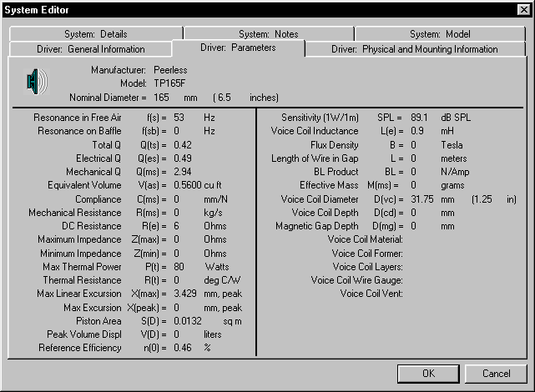Click the Voice Coil Diameter value 31.75

pyautogui.click(x=422, y=199)
